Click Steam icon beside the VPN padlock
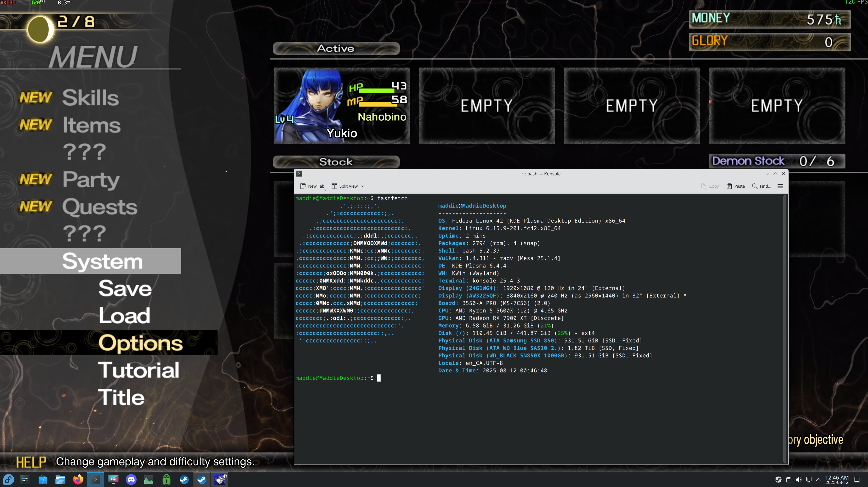 (x=184, y=480)
